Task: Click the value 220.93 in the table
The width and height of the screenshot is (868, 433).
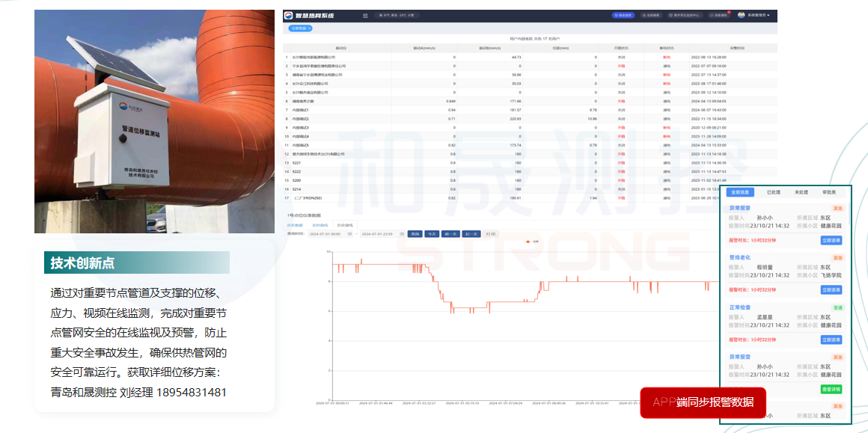Action: (x=516, y=119)
